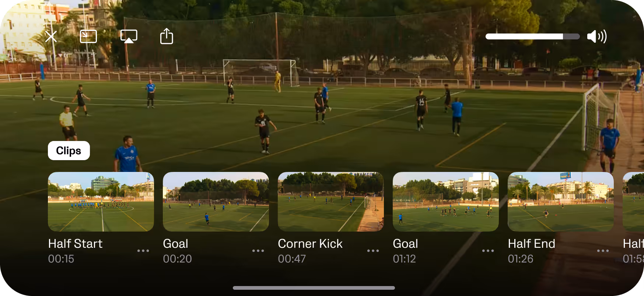Close the video player with X icon
Viewport: 644px width, 296px height.
[51, 36]
